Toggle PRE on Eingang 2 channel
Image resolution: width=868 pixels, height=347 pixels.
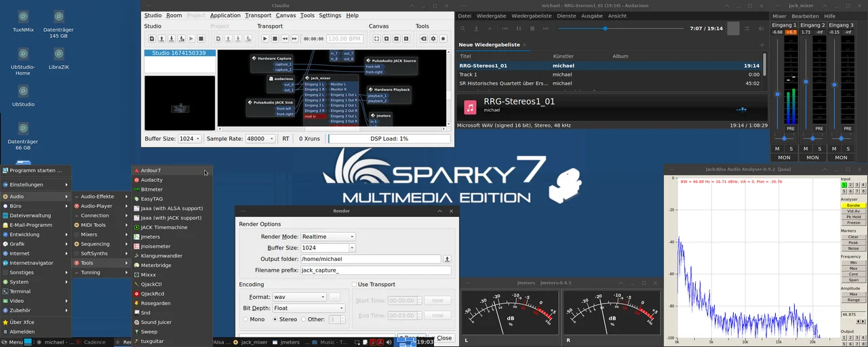[819, 128]
